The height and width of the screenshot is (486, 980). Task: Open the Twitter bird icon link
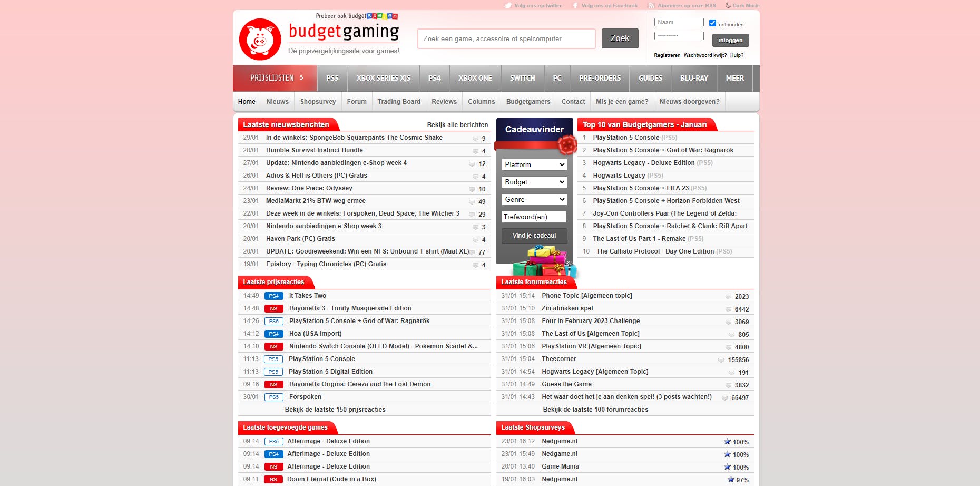pos(508,6)
